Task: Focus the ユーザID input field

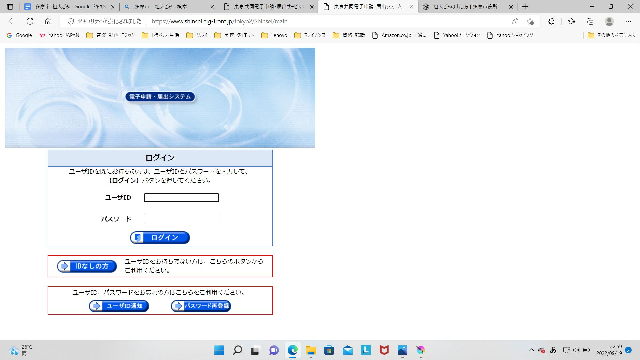Action: point(181,198)
